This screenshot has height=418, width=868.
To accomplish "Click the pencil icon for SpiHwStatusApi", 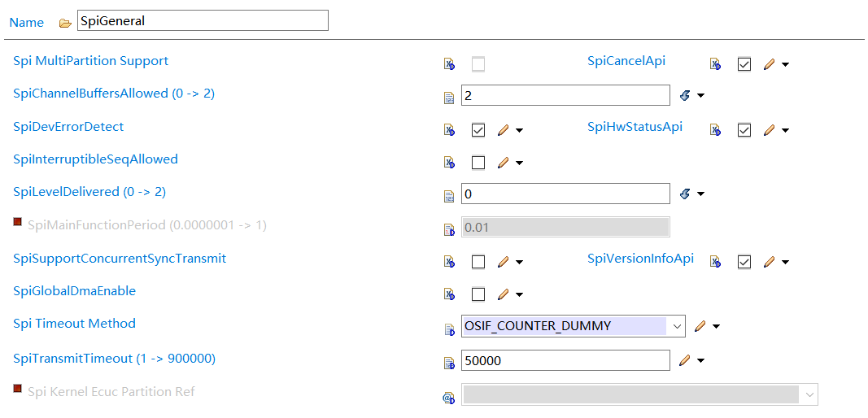I will click(x=769, y=130).
